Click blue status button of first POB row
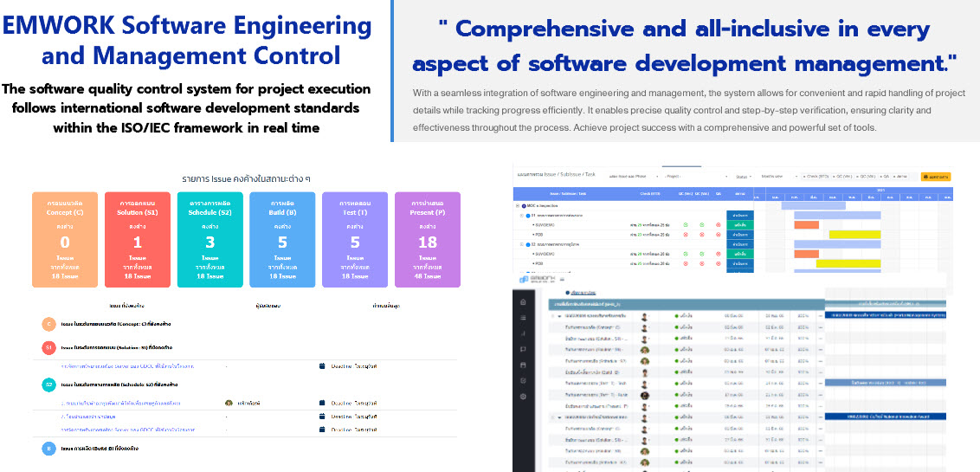 (x=740, y=235)
